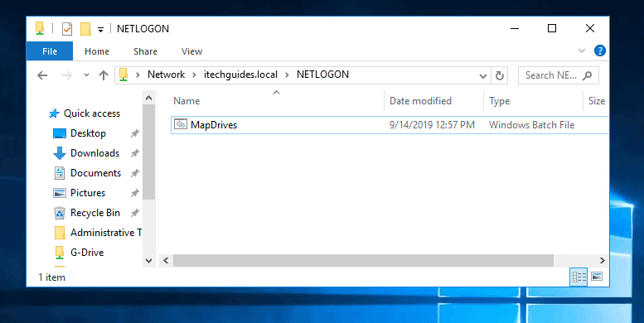Image resolution: width=644 pixels, height=323 pixels.
Task: Select the MapDrives batch file
Action: pyautogui.click(x=390, y=125)
